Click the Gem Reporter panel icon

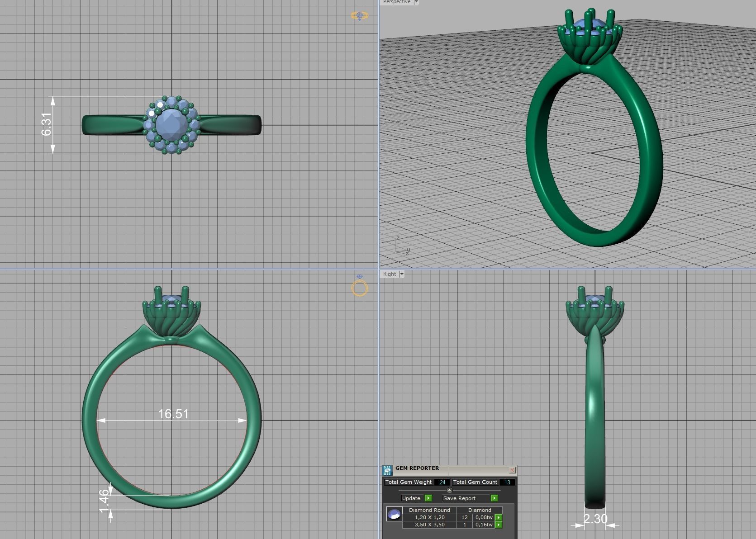point(387,470)
